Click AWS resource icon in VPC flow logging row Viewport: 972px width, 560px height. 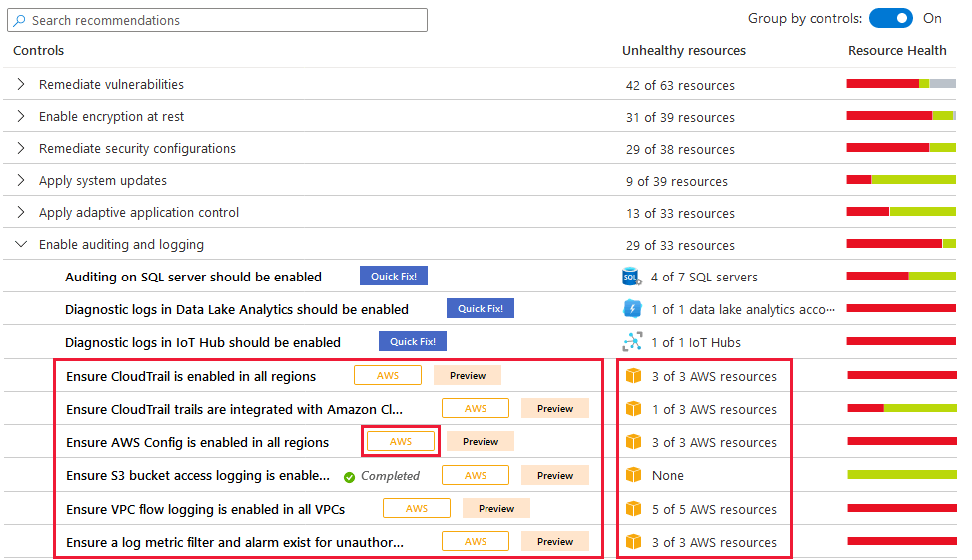pyautogui.click(x=633, y=508)
